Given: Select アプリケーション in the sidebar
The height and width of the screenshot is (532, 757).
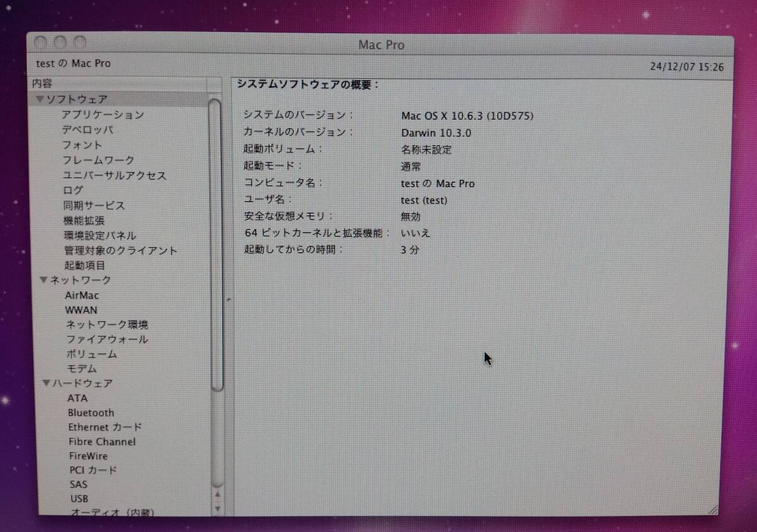Looking at the screenshot, I should point(102,115).
